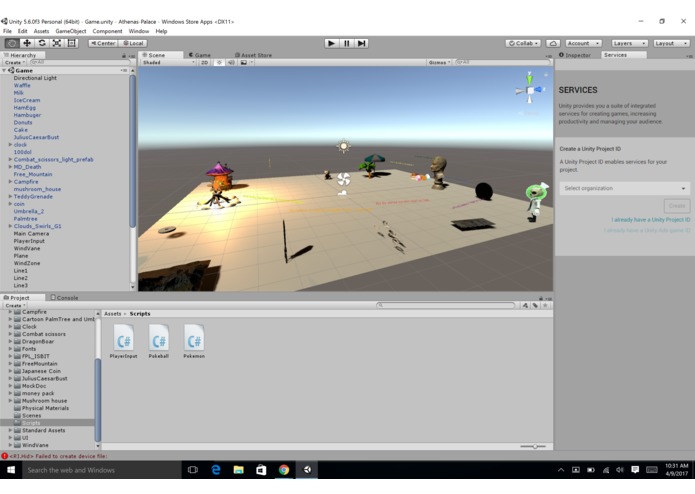Open Windows Start menu
Screen dimensions: 695x494
point(11,470)
